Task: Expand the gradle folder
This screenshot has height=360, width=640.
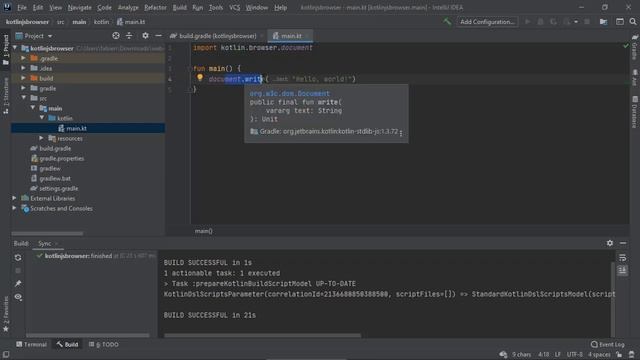Action: point(23,88)
